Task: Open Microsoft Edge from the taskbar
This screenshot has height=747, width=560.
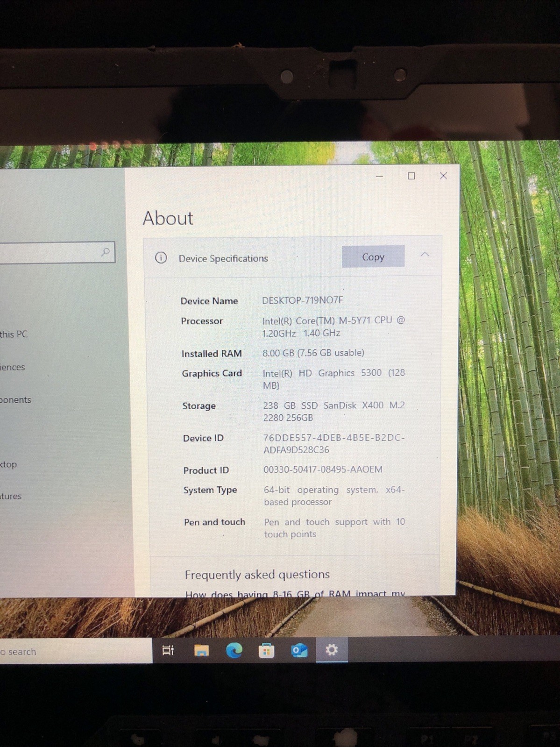Action: pyautogui.click(x=234, y=650)
